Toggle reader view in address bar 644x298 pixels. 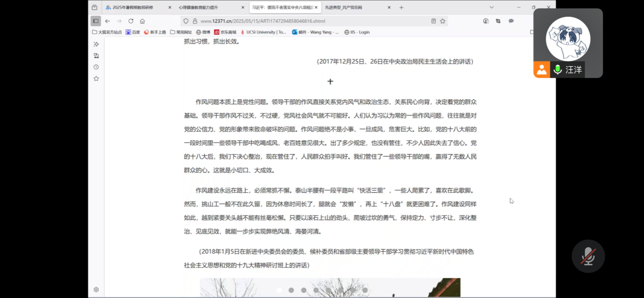[433, 21]
